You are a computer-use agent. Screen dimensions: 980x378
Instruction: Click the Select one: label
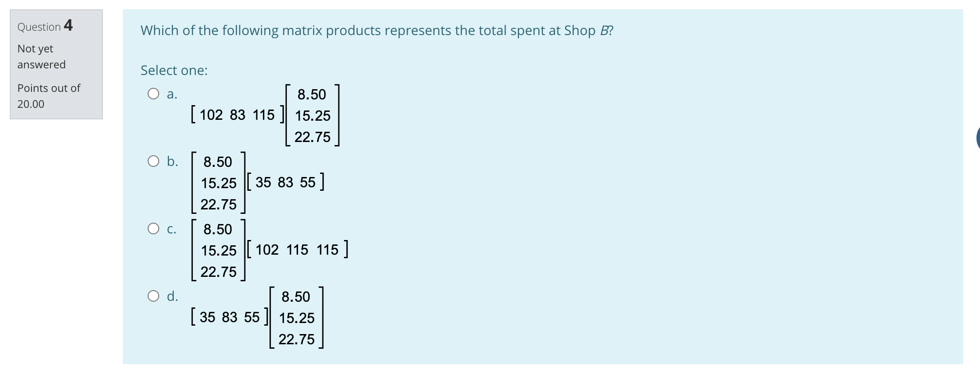pyautogui.click(x=174, y=70)
